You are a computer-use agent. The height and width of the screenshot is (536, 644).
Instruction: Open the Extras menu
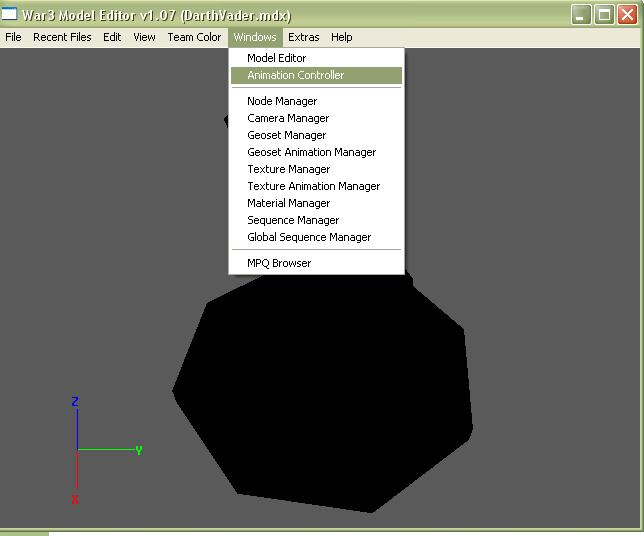(304, 37)
